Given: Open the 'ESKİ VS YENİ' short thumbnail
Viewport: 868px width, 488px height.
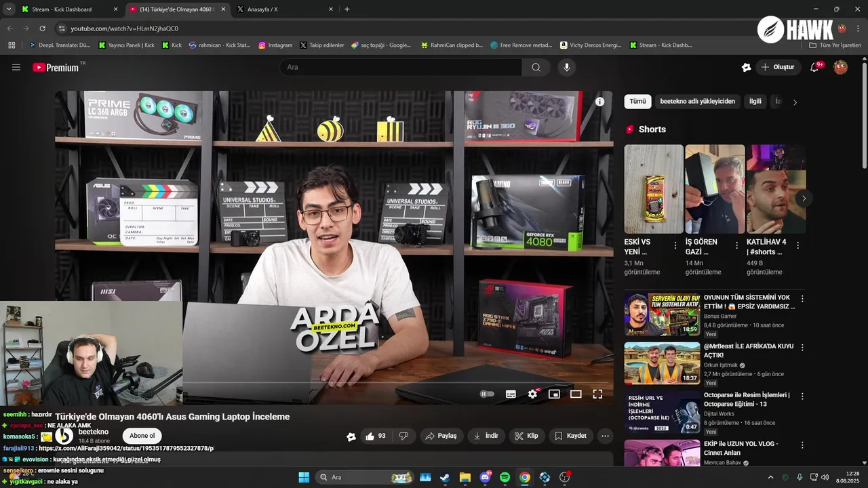Looking at the screenshot, I should pos(654,189).
